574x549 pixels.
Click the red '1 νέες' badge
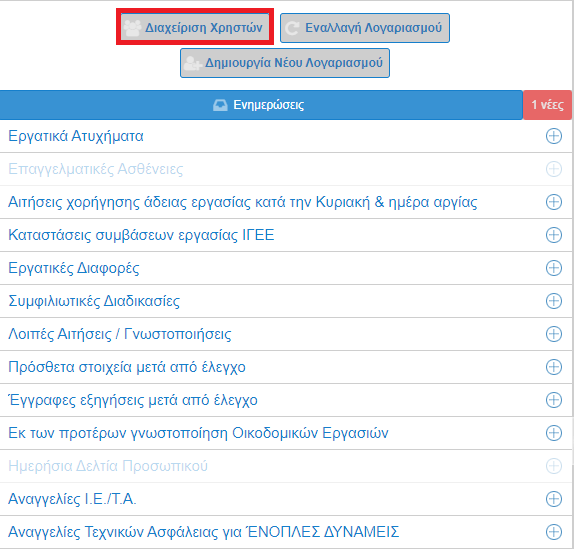click(x=547, y=105)
